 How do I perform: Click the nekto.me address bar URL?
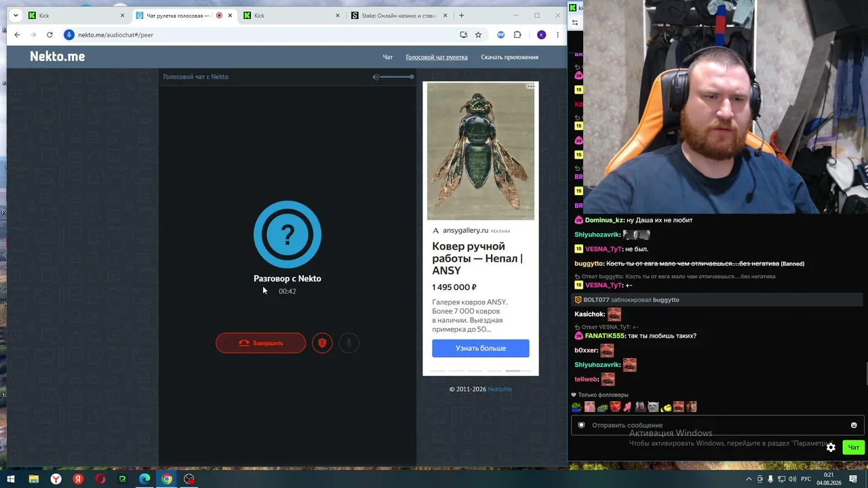point(115,35)
